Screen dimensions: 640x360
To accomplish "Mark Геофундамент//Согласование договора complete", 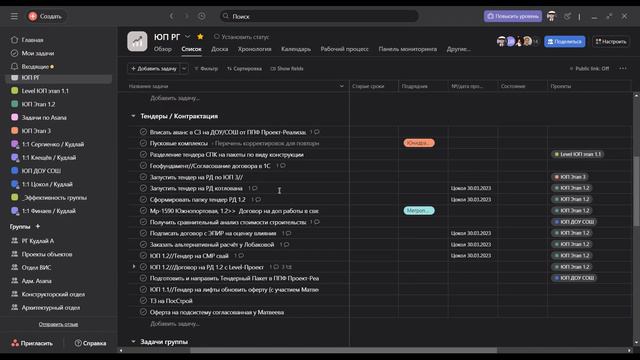I will point(143,166).
